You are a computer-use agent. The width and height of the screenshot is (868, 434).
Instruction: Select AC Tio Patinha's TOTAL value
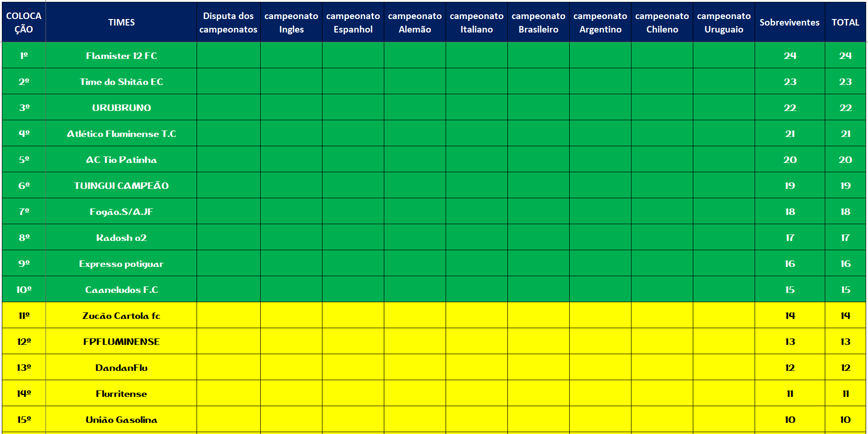845,160
